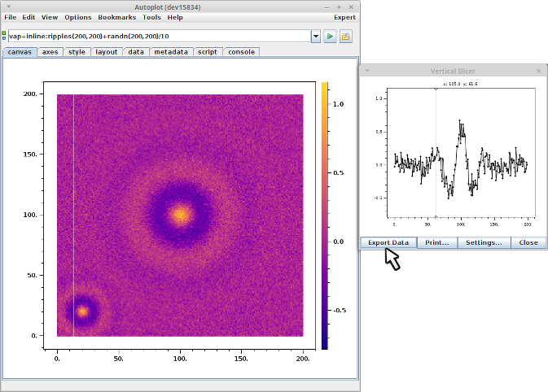This screenshot has width=548, height=392.
Task: Click Export Data in Vertical Slicer
Action: [388, 242]
